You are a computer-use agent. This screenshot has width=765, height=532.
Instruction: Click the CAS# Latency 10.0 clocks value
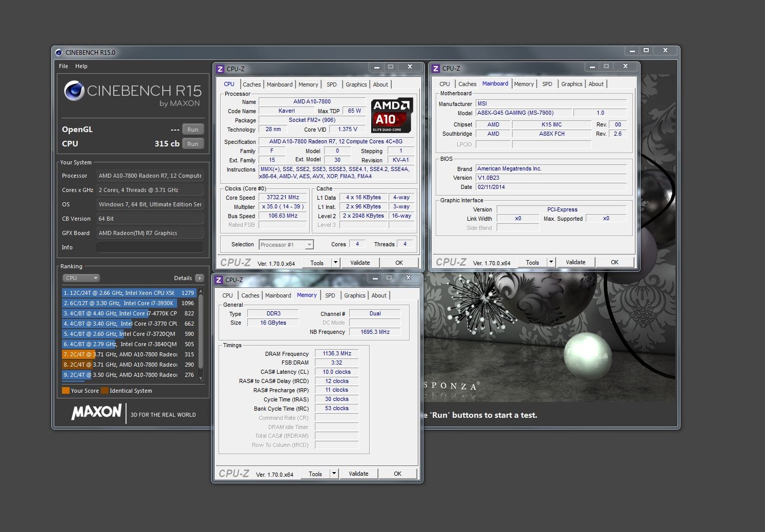(337, 372)
